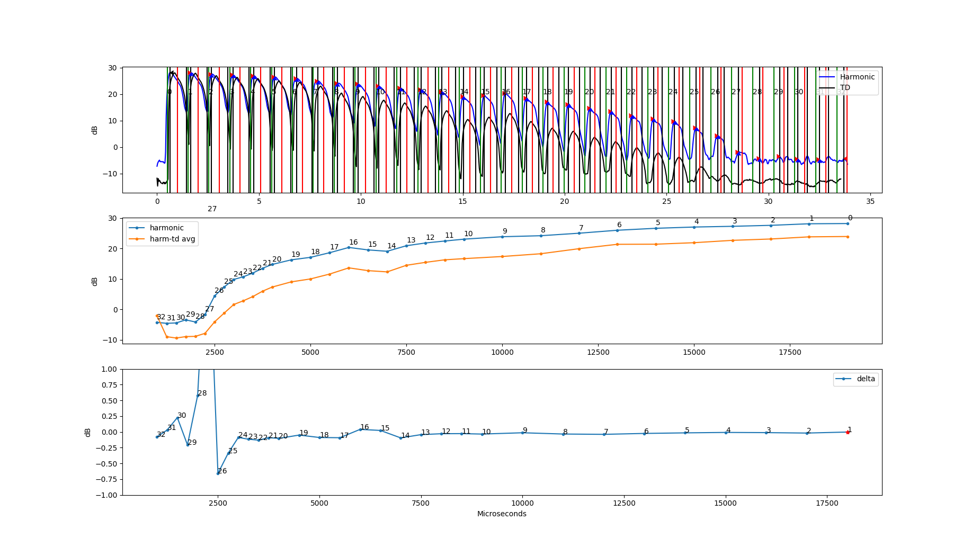
Task: Click '2500' x tick under bottom plot
Action: pos(218,503)
